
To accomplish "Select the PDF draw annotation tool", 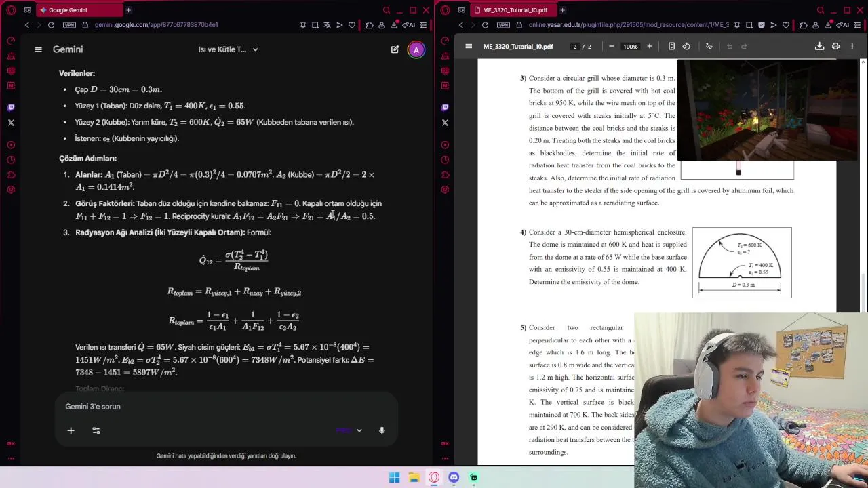I will 709,46.
